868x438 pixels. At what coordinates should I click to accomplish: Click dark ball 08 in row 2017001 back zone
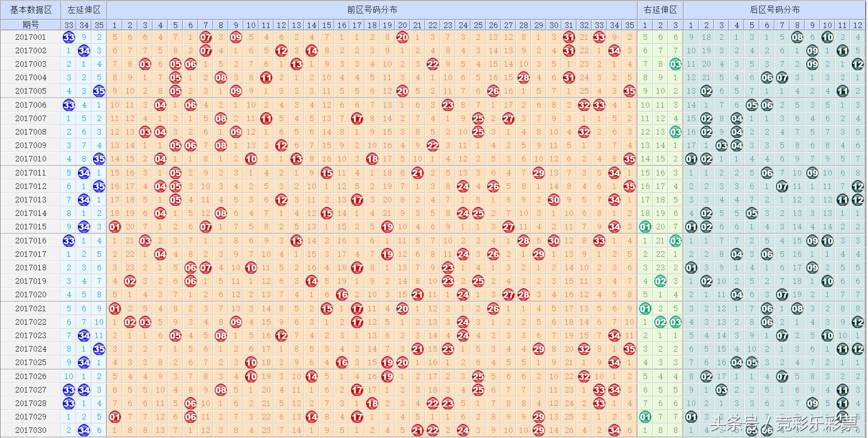point(797,37)
